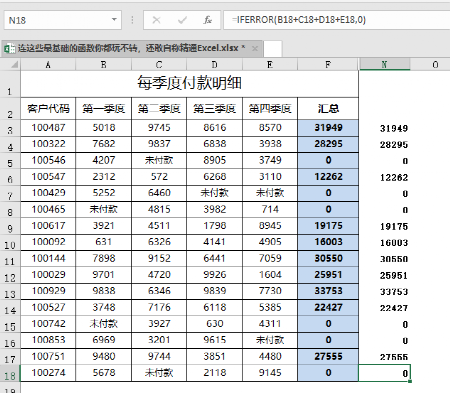Select cell with value 631
The width and height of the screenshot is (450, 393).
(x=104, y=242)
